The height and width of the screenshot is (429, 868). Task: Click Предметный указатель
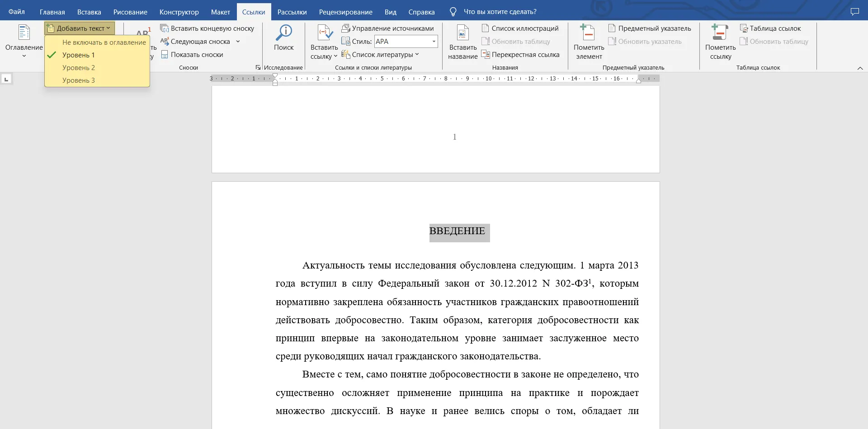[650, 28]
